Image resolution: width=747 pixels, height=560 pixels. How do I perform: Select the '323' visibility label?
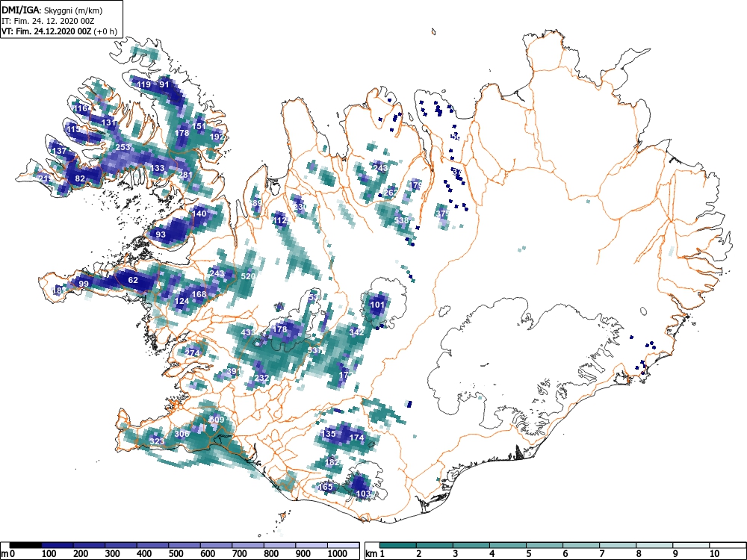pyautogui.click(x=157, y=441)
